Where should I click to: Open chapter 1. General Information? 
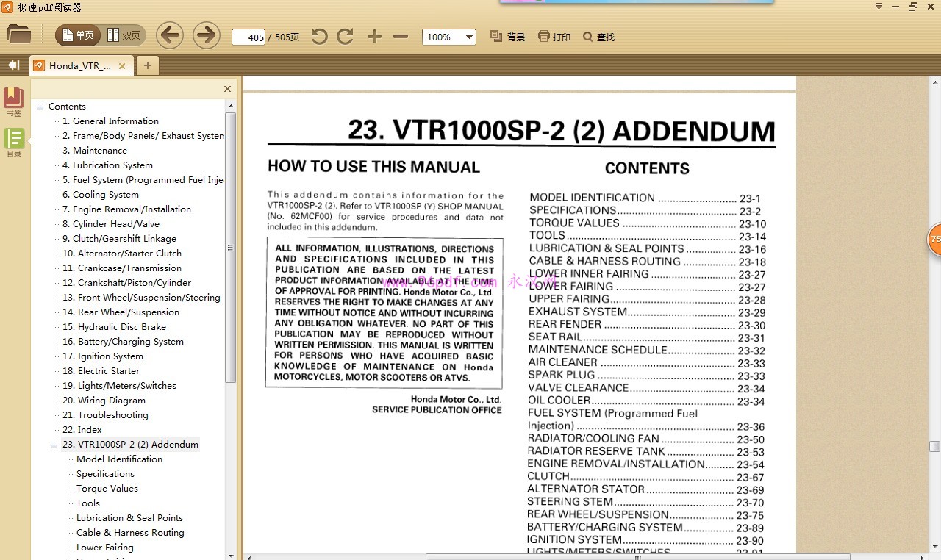pyautogui.click(x=110, y=121)
